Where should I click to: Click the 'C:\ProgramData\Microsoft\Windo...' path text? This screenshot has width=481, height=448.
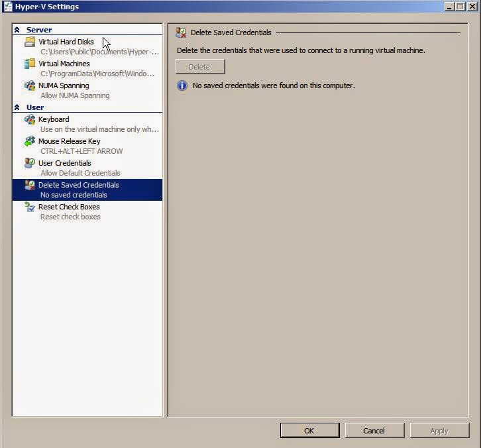[x=97, y=74]
